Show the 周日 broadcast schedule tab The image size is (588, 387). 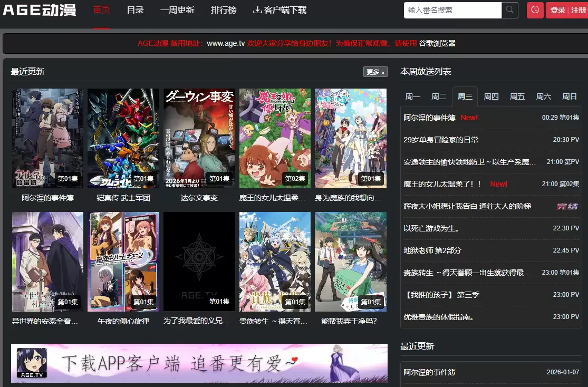[570, 96]
